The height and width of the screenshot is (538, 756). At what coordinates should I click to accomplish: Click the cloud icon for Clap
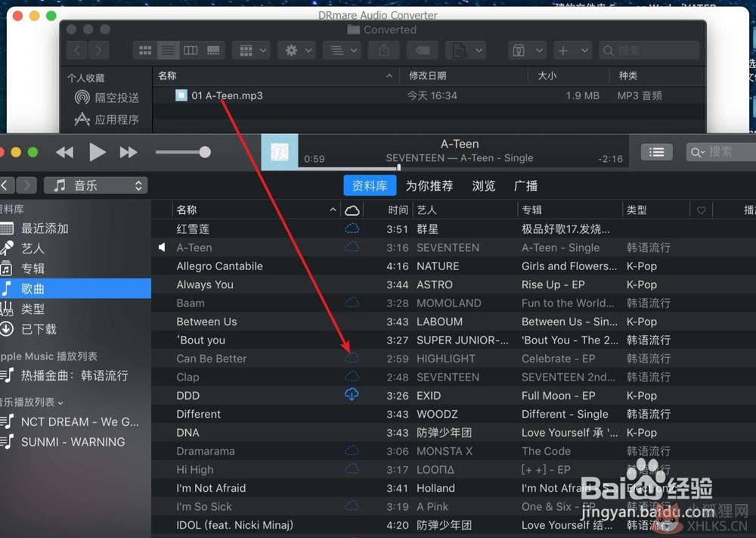pos(352,376)
